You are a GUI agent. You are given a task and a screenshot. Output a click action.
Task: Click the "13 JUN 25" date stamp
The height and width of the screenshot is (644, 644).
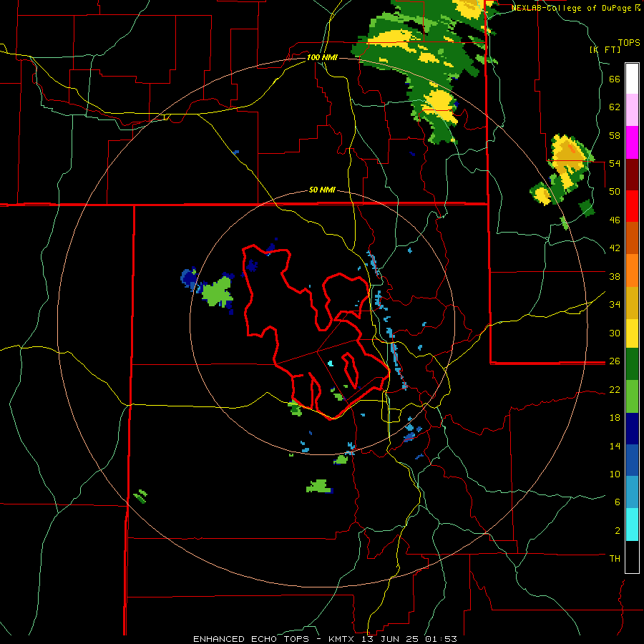pyautogui.click(x=391, y=639)
